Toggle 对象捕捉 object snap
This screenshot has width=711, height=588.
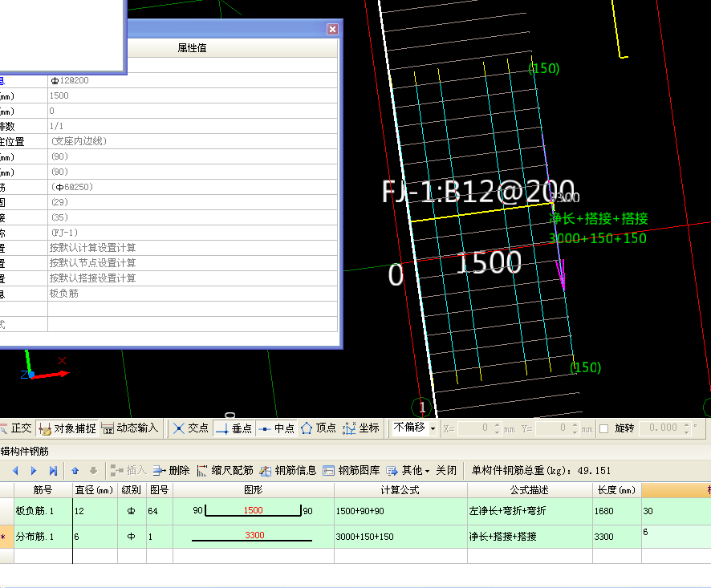pyautogui.click(x=67, y=428)
